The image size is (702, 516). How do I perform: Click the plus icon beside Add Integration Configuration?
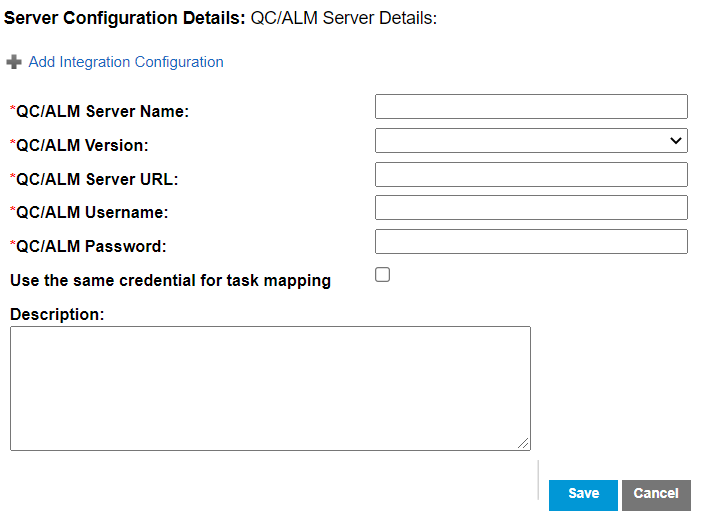14,62
